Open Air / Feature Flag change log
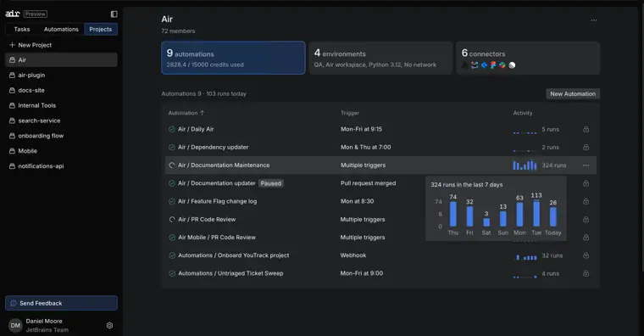Screen dimensions: 644x336 [x=217, y=202]
